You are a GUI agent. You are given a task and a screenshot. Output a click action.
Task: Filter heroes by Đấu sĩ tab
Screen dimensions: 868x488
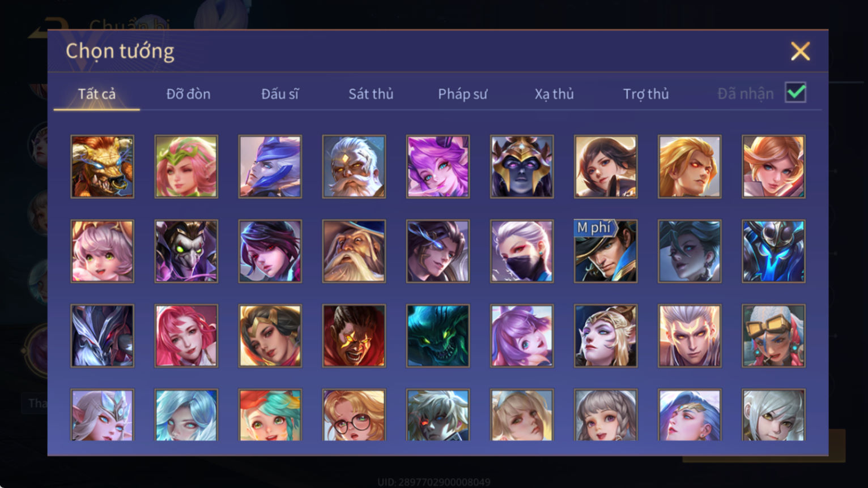pos(280,94)
